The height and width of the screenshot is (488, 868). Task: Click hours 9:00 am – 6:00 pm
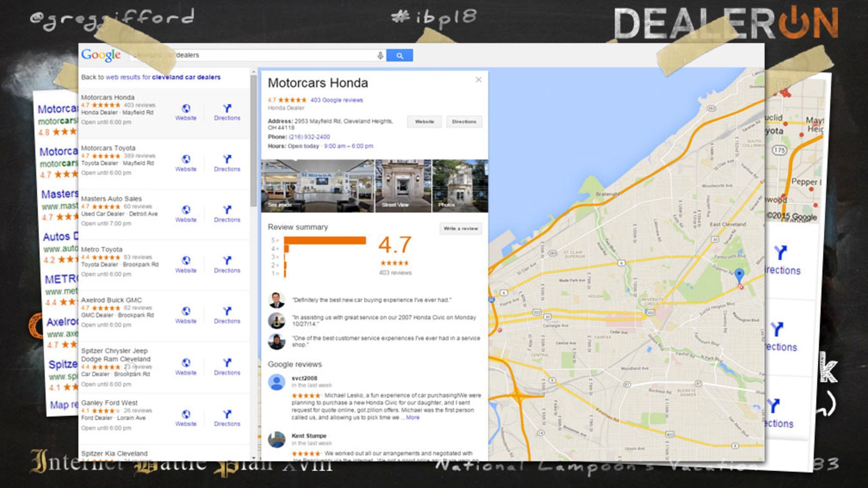[349, 146]
